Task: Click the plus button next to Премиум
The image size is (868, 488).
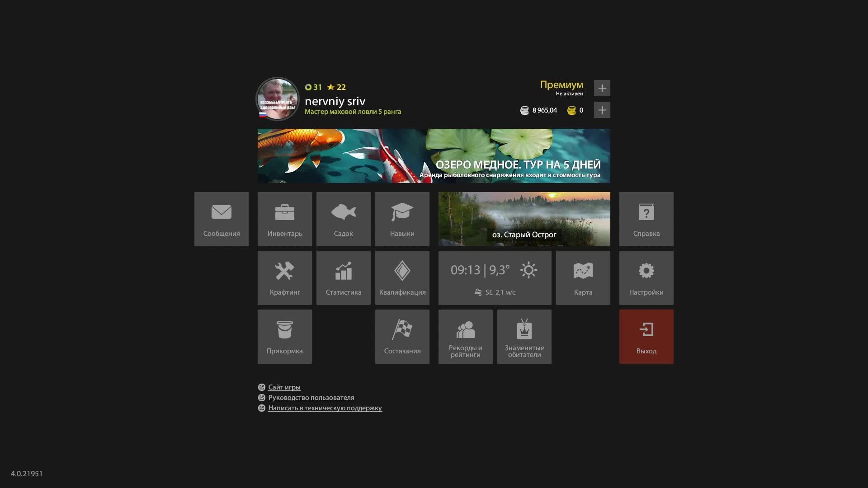Action: click(602, 88)
